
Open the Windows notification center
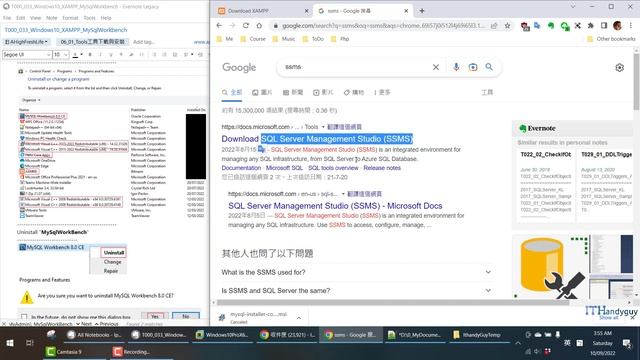pyautogui.click(x=627, y=344)
